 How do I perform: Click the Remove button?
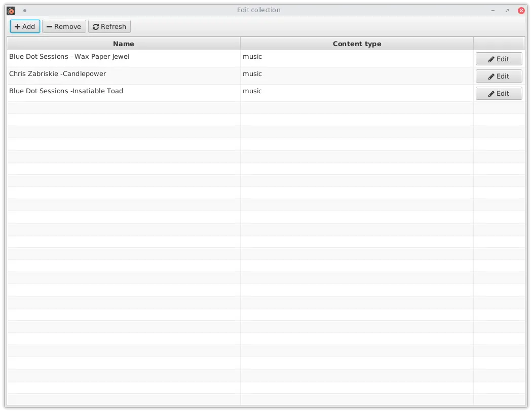pyautogui.click(x=64, y=26)
